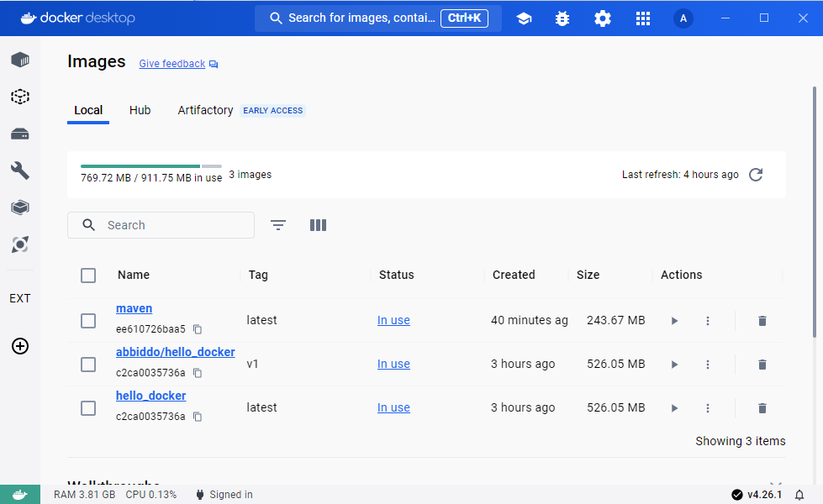Open the Builds icon in sidebar
The image size is (823, 504).
pos(20,207)
